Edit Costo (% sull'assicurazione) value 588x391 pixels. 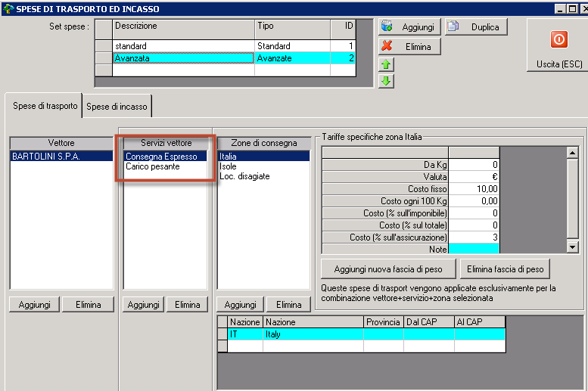[474, 237]
